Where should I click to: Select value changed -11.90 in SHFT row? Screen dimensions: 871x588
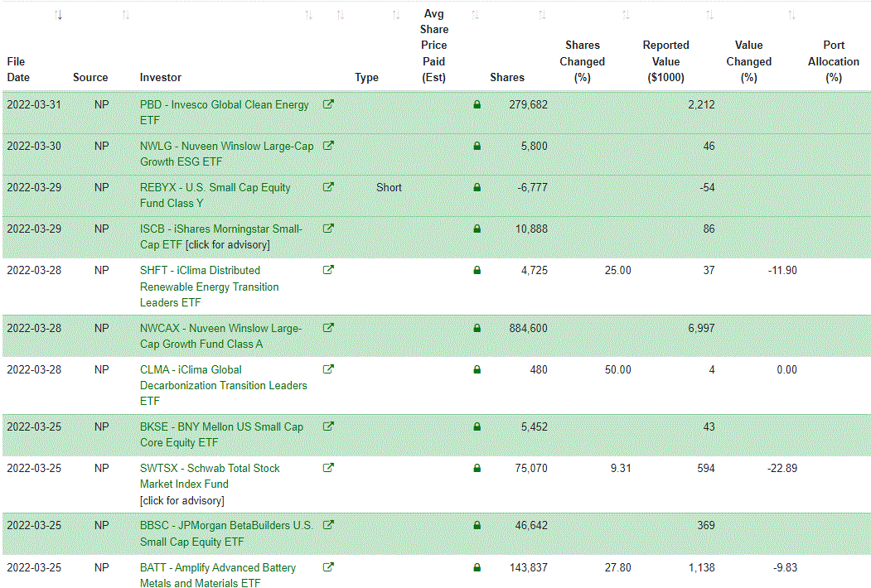[x=782, y=271]
